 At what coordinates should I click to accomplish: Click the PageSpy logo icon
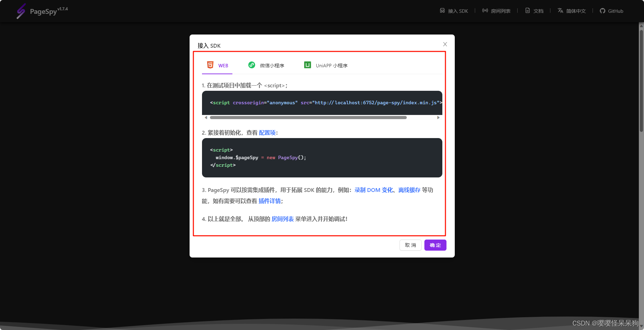21,11
